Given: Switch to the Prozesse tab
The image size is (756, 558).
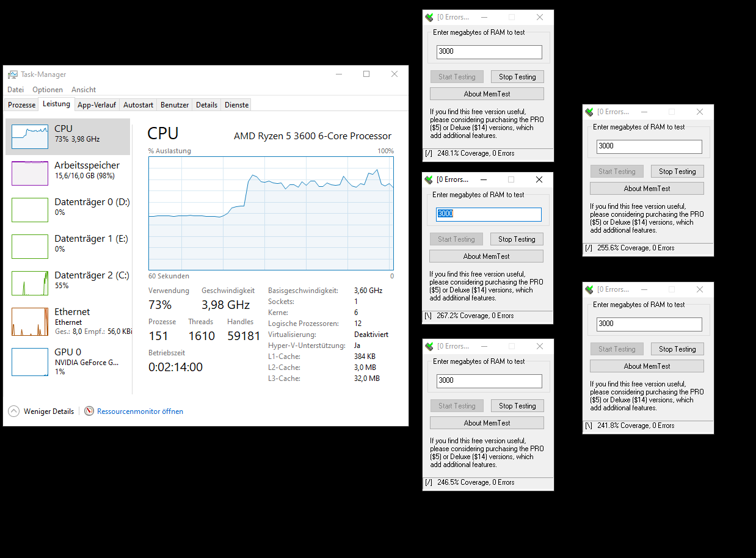Looking at the screenshot, I should (x=21, y=105).
